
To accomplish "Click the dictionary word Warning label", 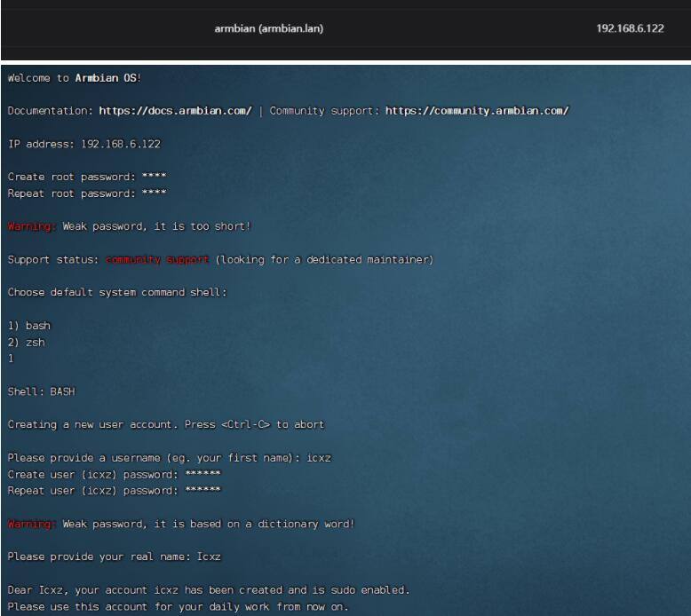I will pos(32,524).
